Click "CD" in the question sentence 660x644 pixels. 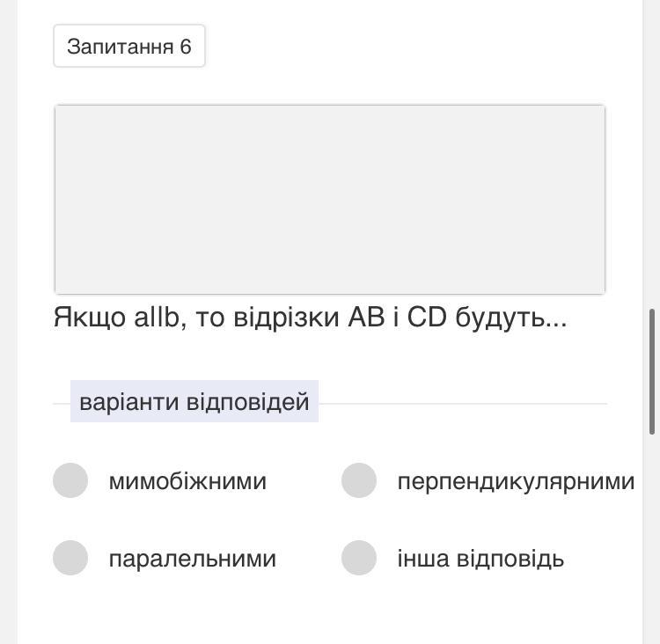click(427, 317)
